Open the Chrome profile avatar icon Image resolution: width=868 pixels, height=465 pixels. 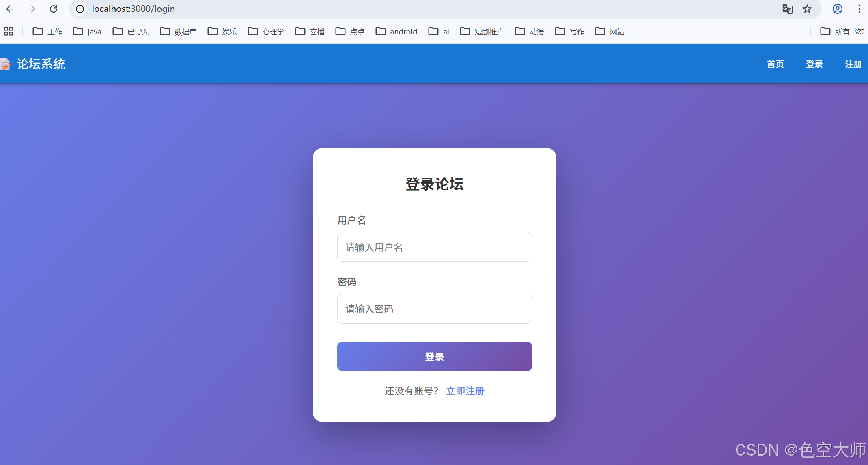pos(837,9)
